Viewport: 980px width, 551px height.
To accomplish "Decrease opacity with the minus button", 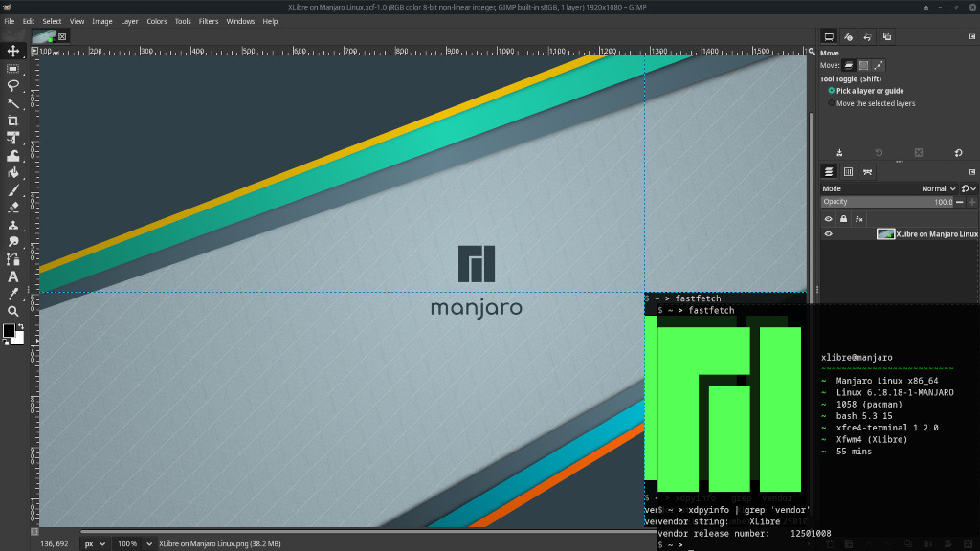I will [x=960, y=202].
